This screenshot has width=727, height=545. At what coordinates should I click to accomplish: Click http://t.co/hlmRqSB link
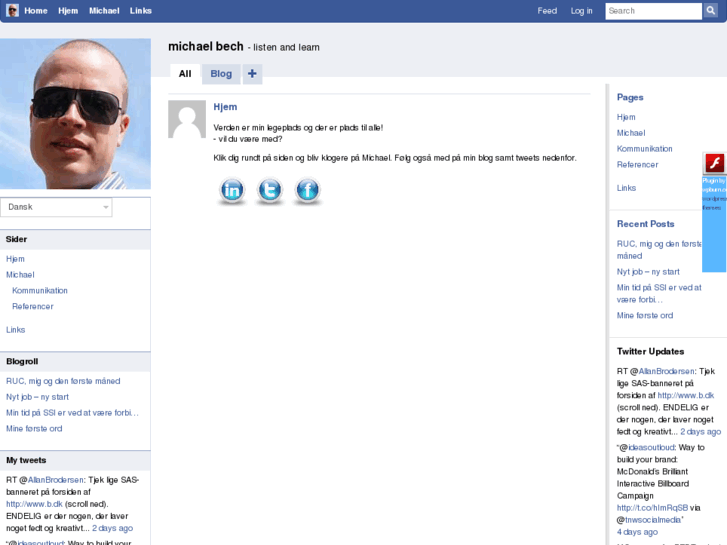coord(652,507)
